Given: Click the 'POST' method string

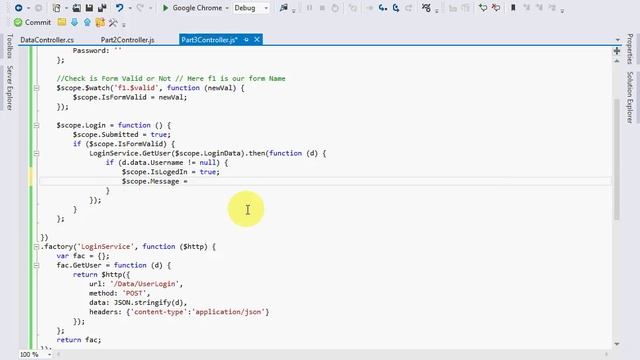Looking at the screenshot, I should point(134,293).
